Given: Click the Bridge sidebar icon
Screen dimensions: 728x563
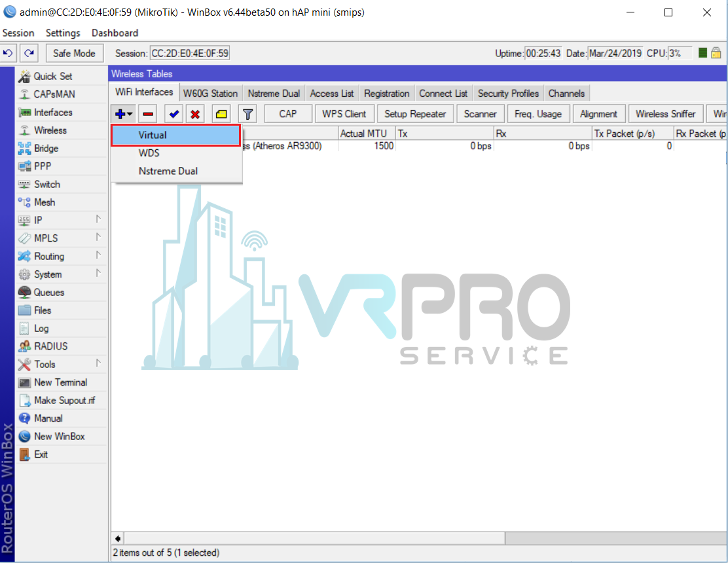Looking at the screenshot, I should click(x=24, y=149).
